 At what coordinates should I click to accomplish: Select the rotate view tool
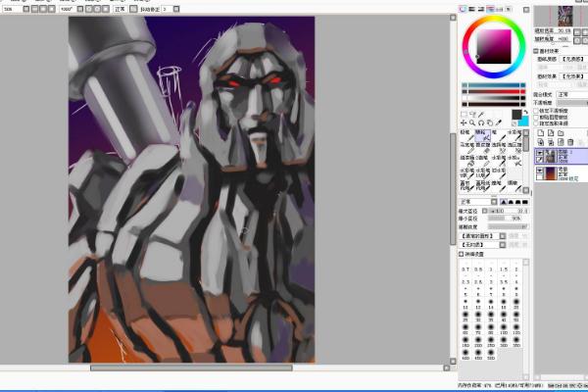[x=481, y=123]
